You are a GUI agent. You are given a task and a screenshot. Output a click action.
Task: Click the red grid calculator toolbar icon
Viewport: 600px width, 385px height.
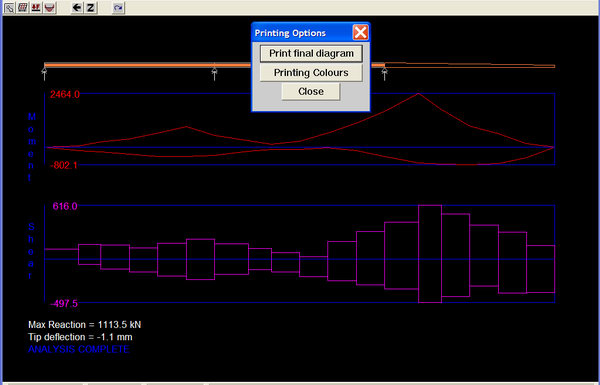pos(23,7)
